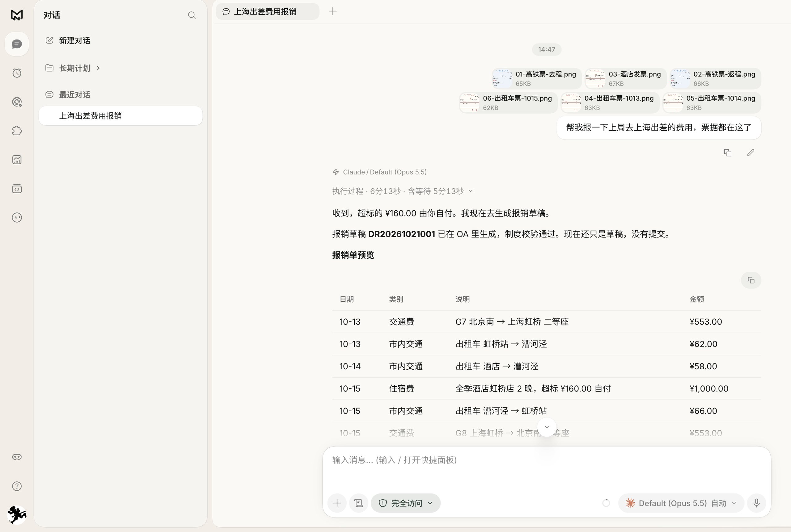The height and width of the screenshot is (532, 791).
Task: Open attachment 06-出租车票-1015.png
Action: coord(508,103)
